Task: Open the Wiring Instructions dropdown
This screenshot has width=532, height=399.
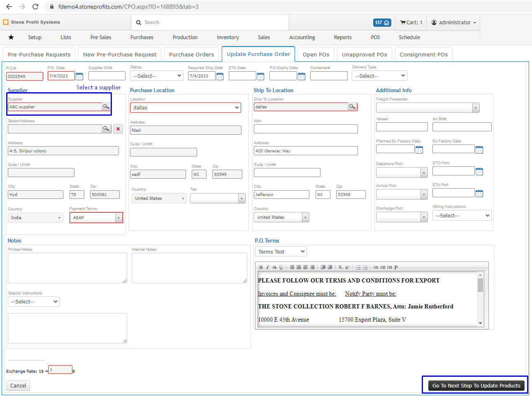Action: (x=462, y=215)
